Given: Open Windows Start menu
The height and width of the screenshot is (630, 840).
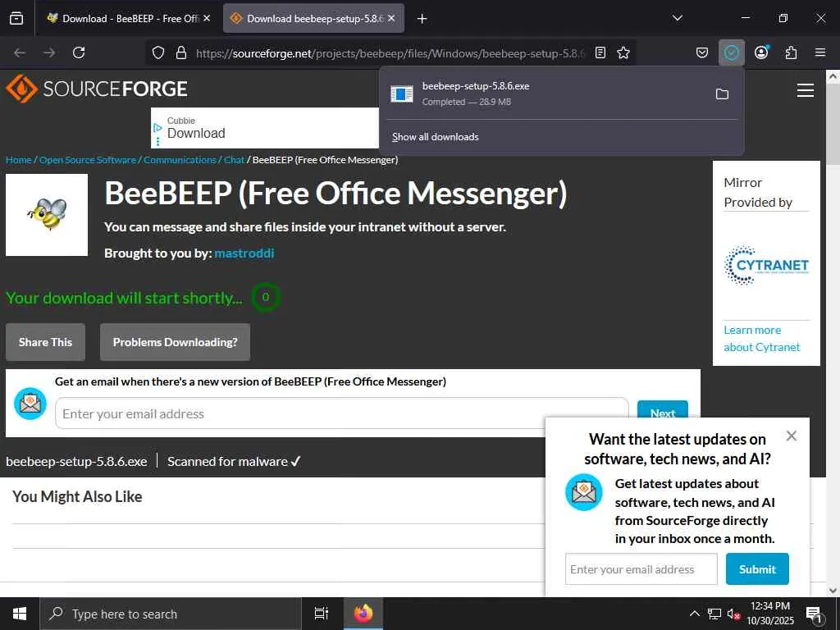Looking at the screenshot, I should point(20,614).
